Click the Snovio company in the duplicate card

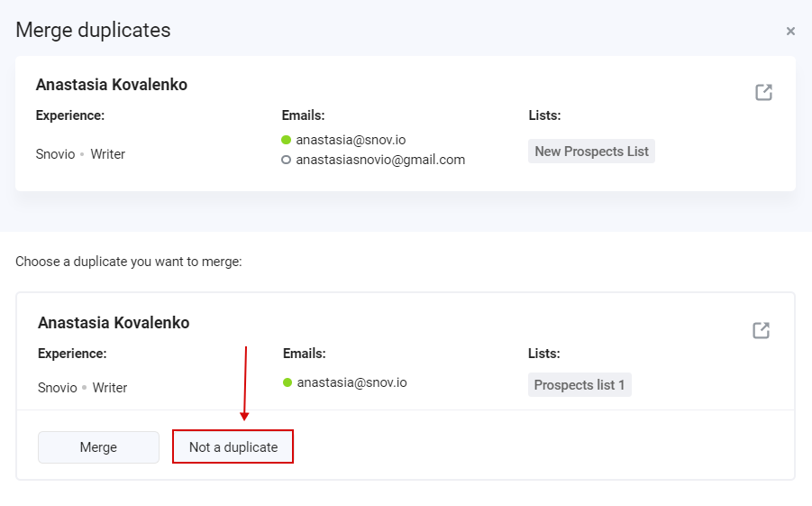coord(58,388)
